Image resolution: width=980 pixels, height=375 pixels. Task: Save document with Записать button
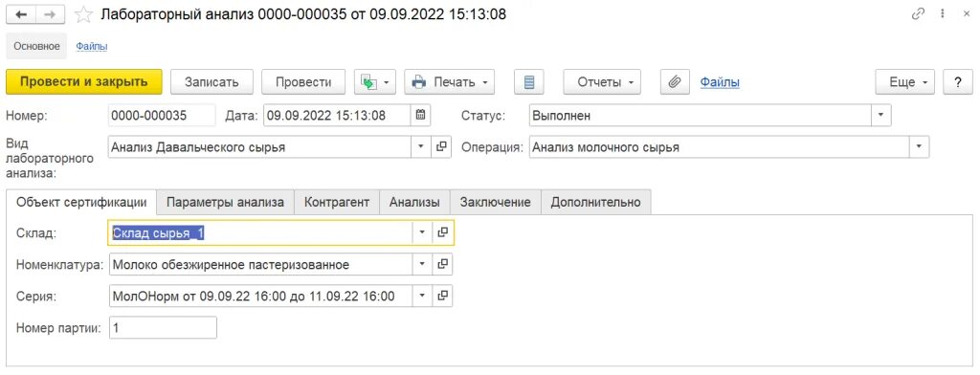tap(212, 82)
